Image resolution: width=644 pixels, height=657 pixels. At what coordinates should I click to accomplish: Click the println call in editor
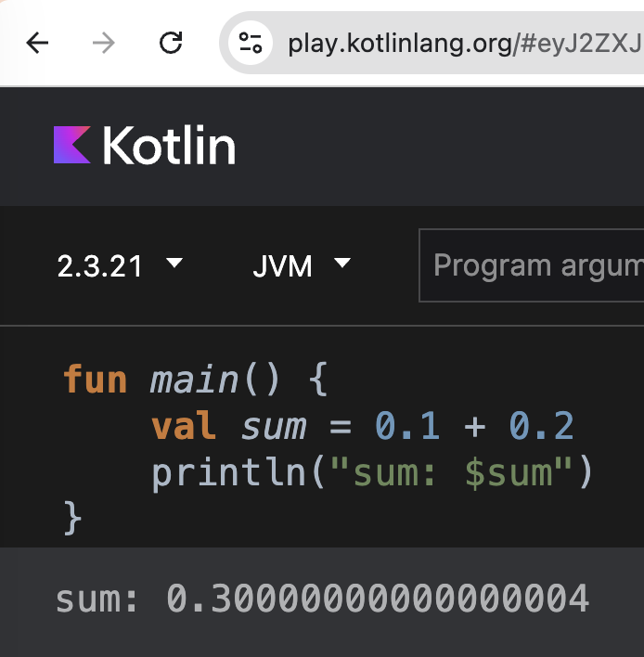(228, 472)
